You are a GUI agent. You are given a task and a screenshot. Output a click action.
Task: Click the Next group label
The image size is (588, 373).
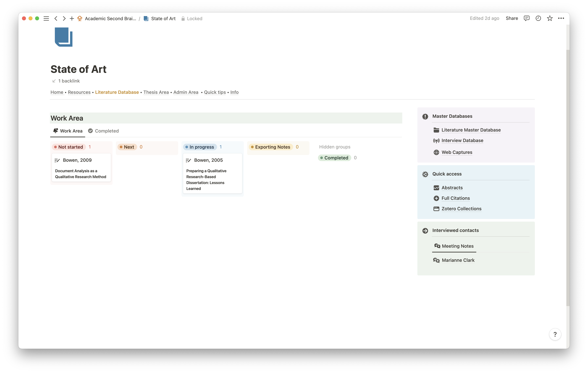pyautogui.click(x=127, y=147)
